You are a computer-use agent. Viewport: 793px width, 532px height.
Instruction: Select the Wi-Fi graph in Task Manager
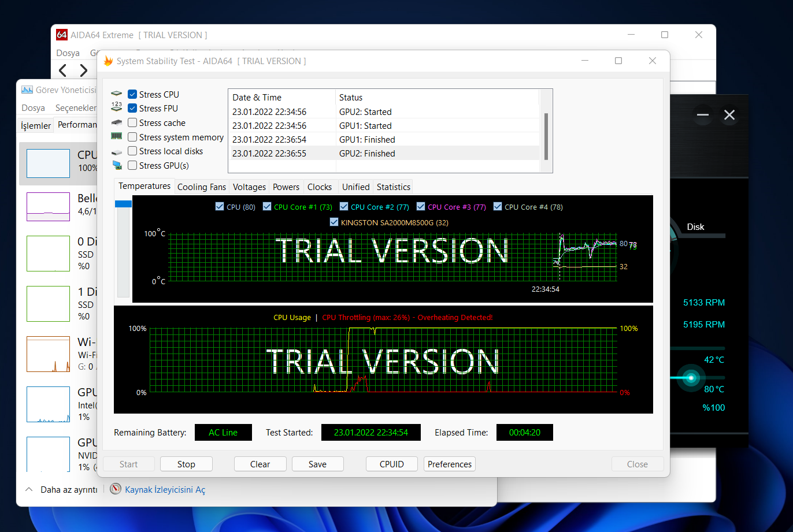coord(48,354)
